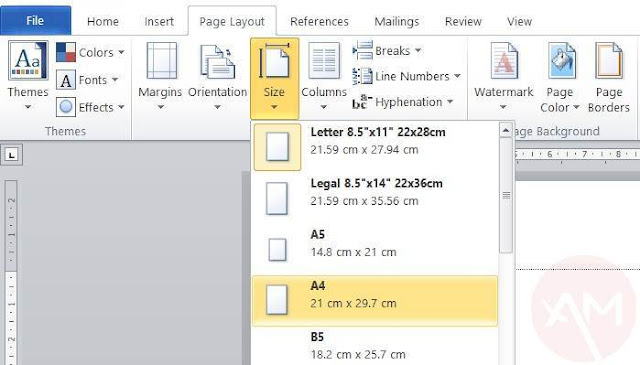Expand the Effects dropdown arrow
640x365 pixels.
click(121, 107)
